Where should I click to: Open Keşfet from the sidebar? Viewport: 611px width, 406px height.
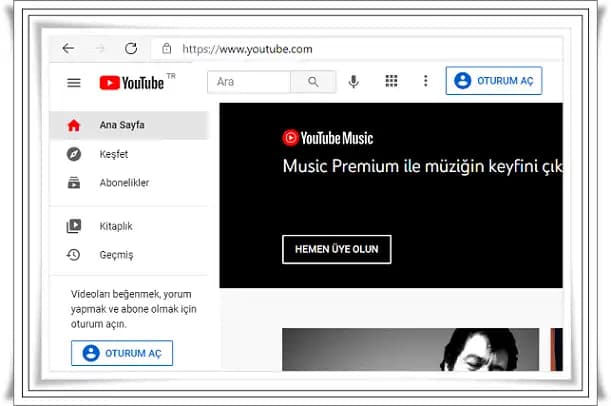click(112, 154)
